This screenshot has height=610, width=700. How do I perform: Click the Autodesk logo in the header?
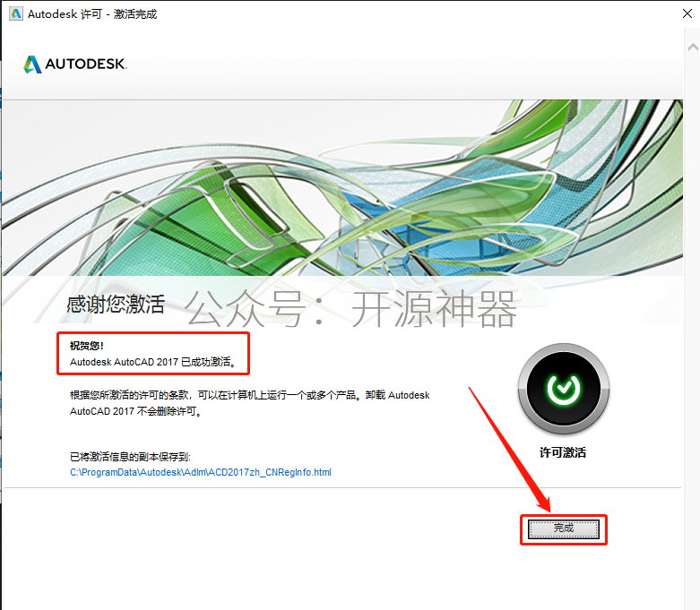click(75, 64)
